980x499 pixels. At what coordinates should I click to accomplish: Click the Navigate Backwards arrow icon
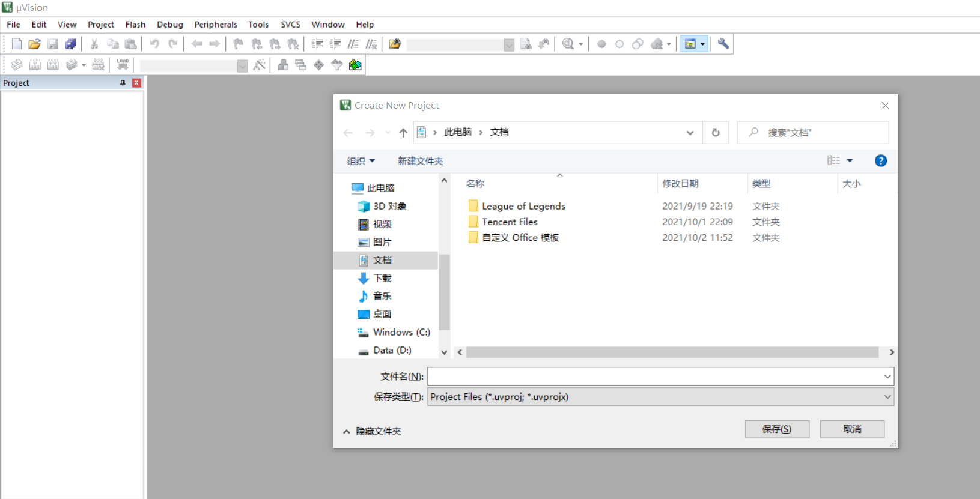click(196, 44)
